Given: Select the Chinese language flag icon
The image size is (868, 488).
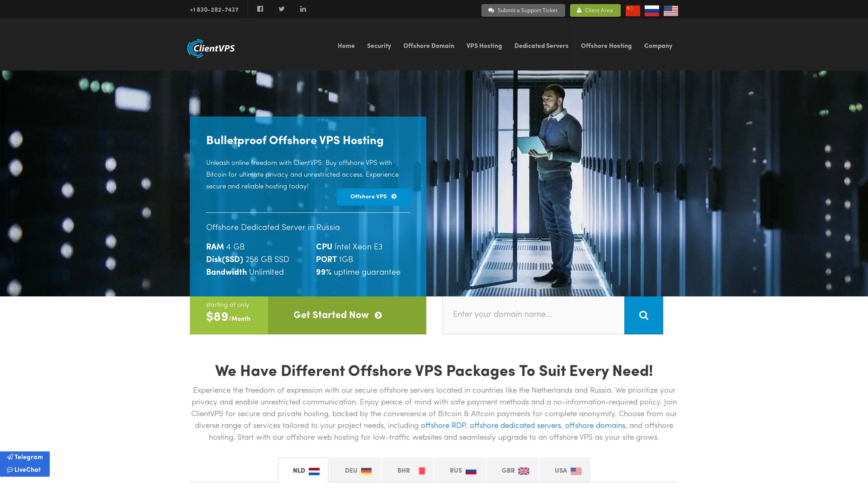Looking at the screenshot, I should pyautogui.click(x=632, y=10).
